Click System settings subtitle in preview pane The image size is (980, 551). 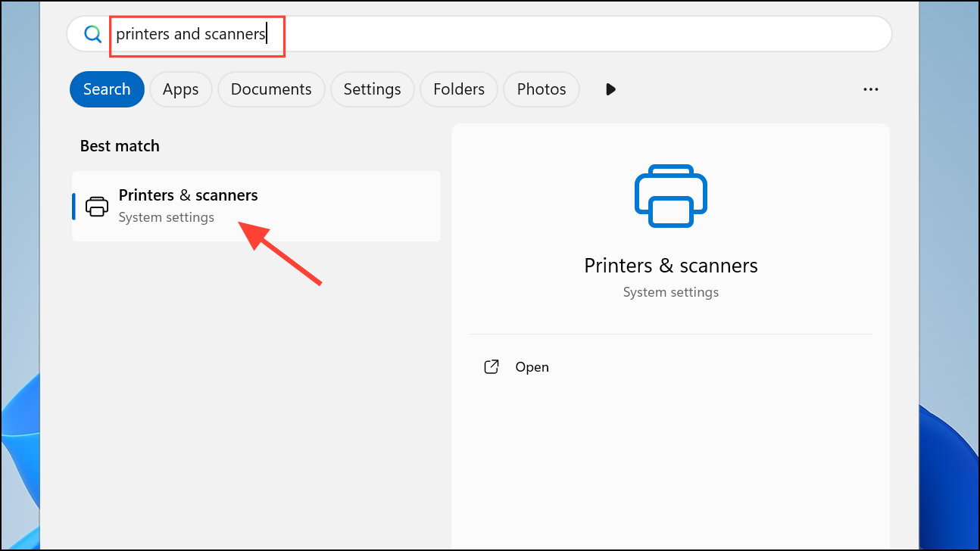coord(670,292)
